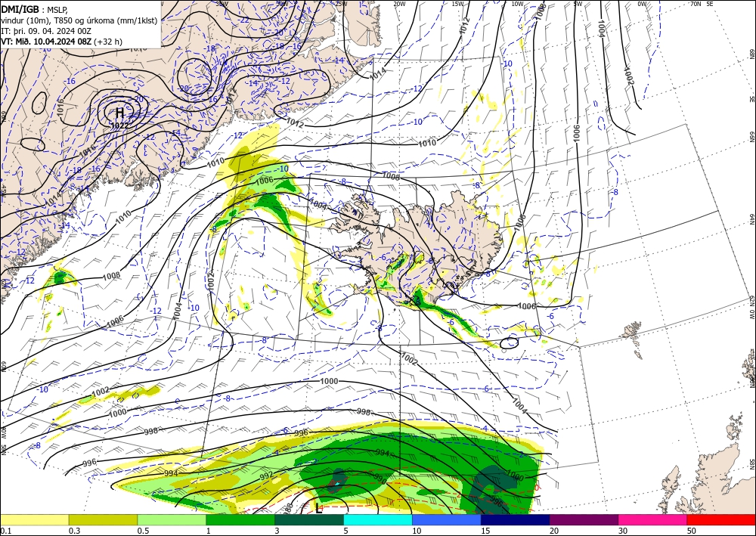
Task: Click the '988' isobar label near the low
Action: click(287, 507)
